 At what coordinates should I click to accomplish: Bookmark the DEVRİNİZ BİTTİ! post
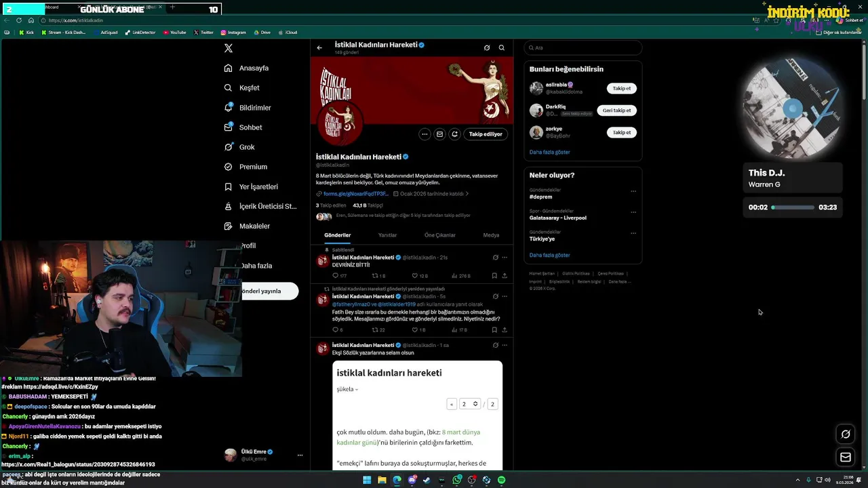pos(494,276)
